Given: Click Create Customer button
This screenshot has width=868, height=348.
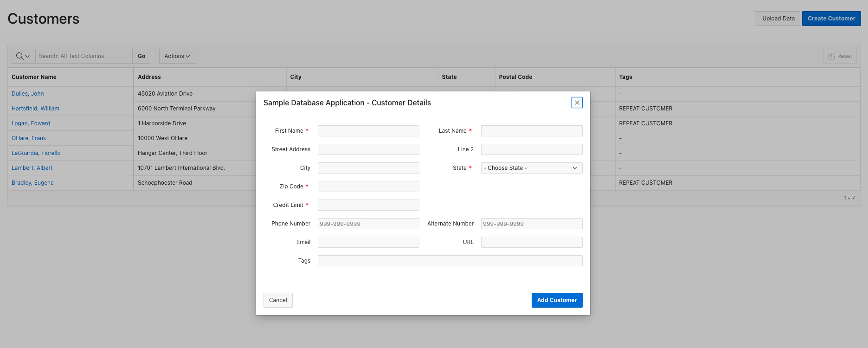Looking at the screenshot, I should (x=831, y=19).
